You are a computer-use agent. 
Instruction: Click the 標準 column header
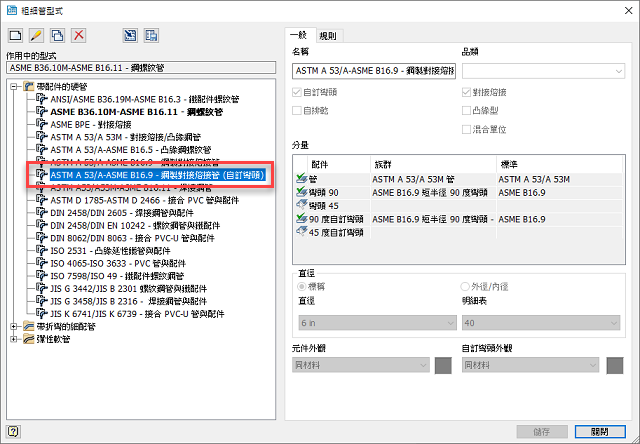click(x=560, y=164)
